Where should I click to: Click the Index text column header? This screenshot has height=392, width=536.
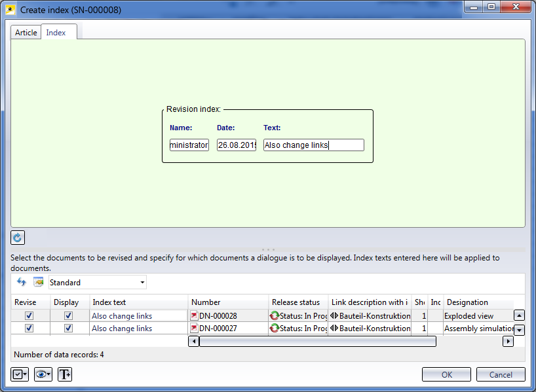click(x=138, y=302)
